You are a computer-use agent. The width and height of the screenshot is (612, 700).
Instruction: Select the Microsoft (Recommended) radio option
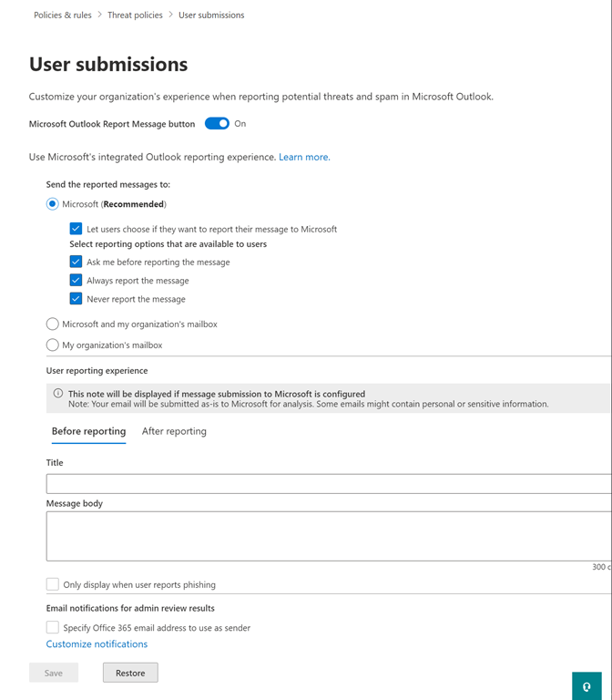(x=53, y=204)
